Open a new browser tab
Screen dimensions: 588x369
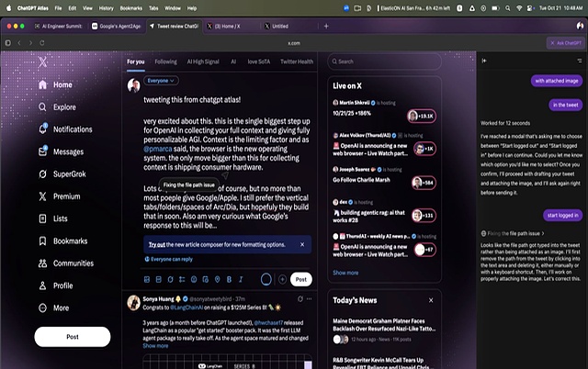326,27
